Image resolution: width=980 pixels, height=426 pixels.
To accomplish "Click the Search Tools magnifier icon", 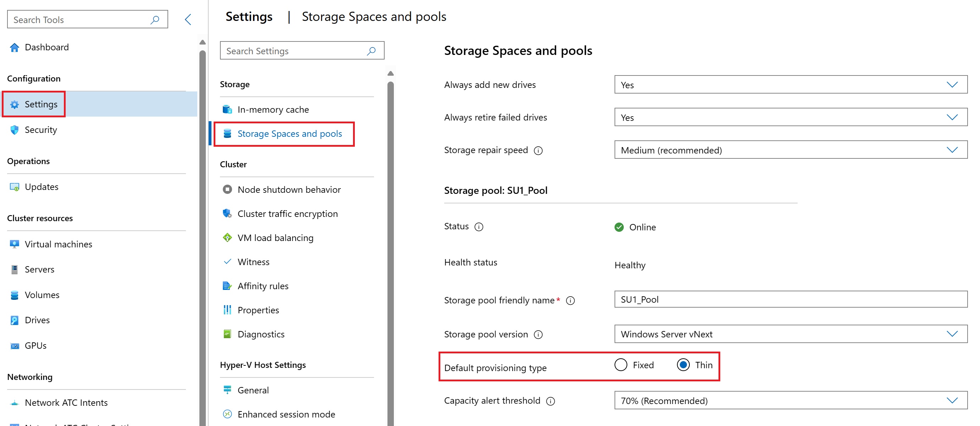I will pyautogui.click(x=155, y=20).
